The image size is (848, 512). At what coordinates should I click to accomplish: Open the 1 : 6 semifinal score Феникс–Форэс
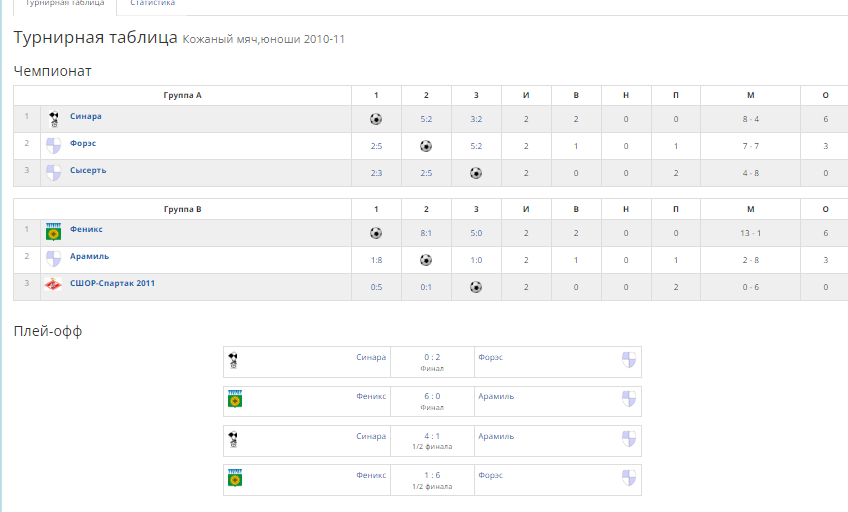(432, 475)
